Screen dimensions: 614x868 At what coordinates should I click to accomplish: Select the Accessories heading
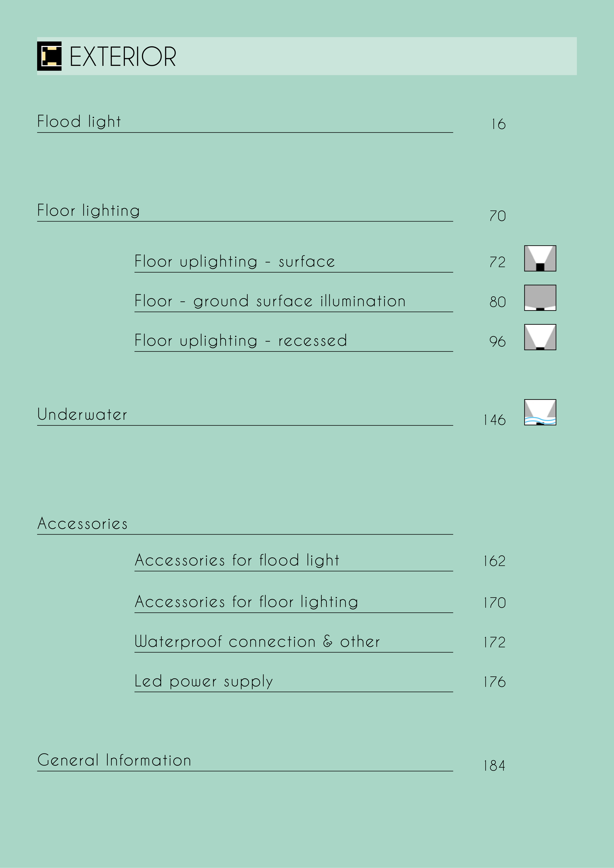pyautogui.click(x=82, y=524)
